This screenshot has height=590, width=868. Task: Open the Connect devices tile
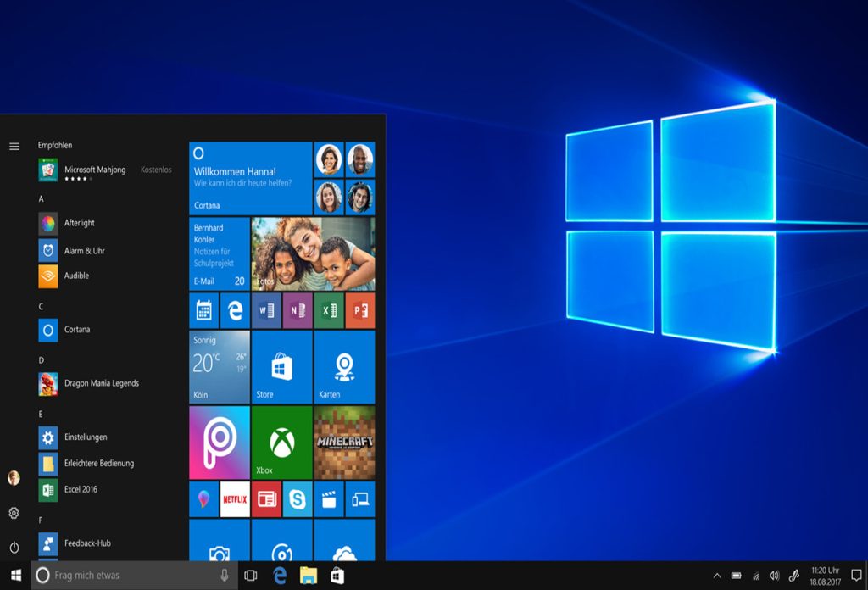pos(360,499)
